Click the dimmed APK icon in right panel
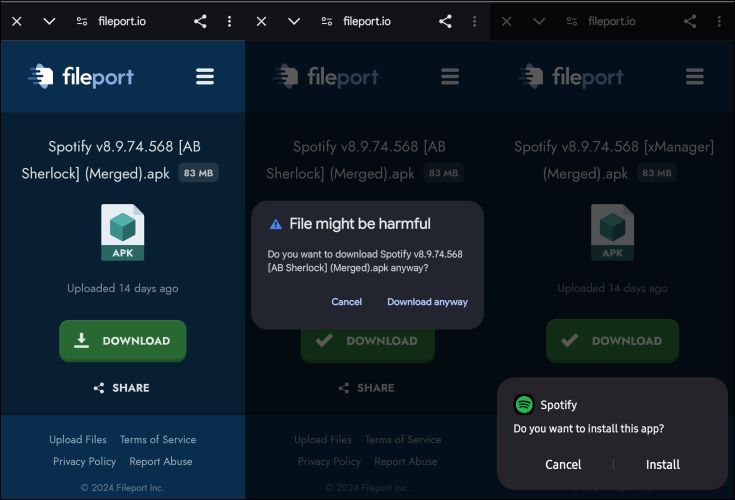This screenshot has width=735, height=500. click(613, 232)
